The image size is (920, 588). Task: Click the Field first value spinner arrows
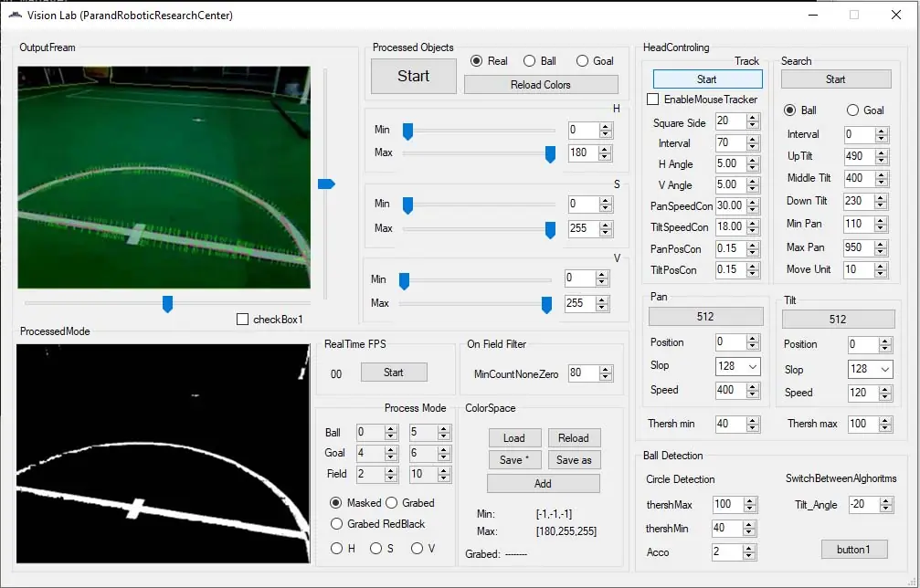point(391,474)
